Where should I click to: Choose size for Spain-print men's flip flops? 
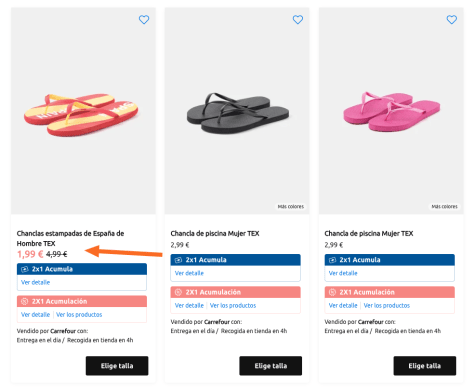point(117,366)
